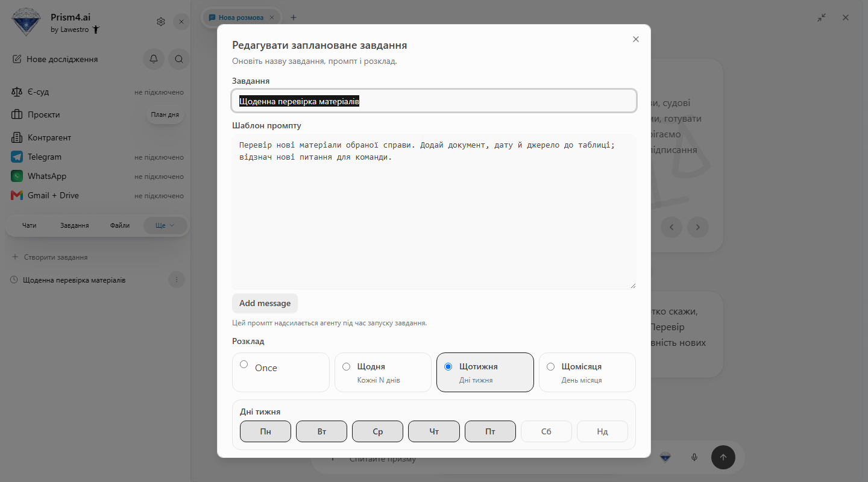Expand the Ще dropdown in sidebar
The width and height of the screenshot is (868, 482).
[x=165, y=225]
